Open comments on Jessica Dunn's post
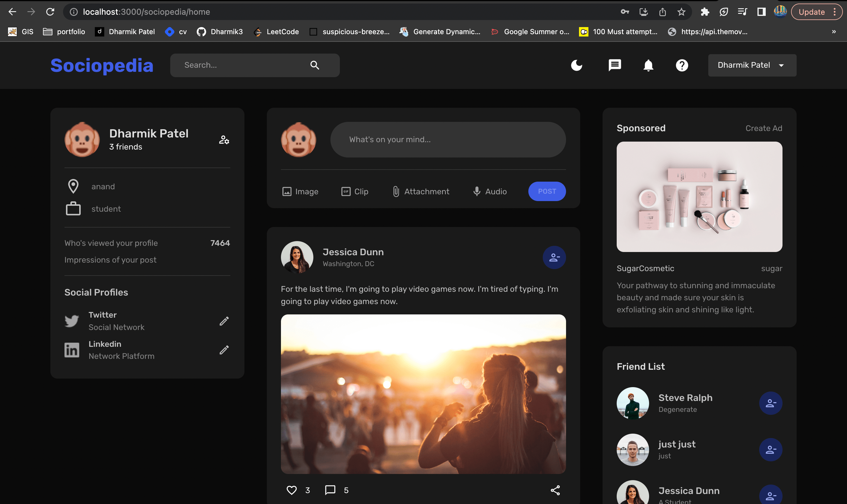The height and width of the screenshot is (504, 847). (x=330, y=490)
